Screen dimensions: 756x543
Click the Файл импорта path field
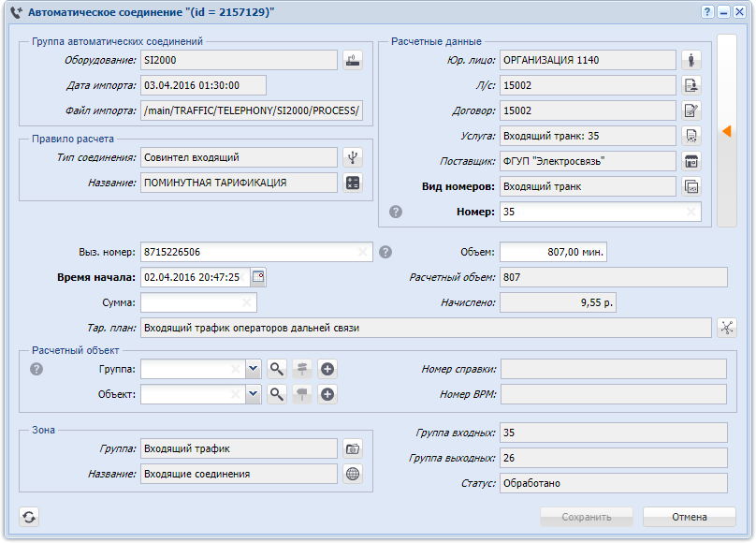[252, 110]
